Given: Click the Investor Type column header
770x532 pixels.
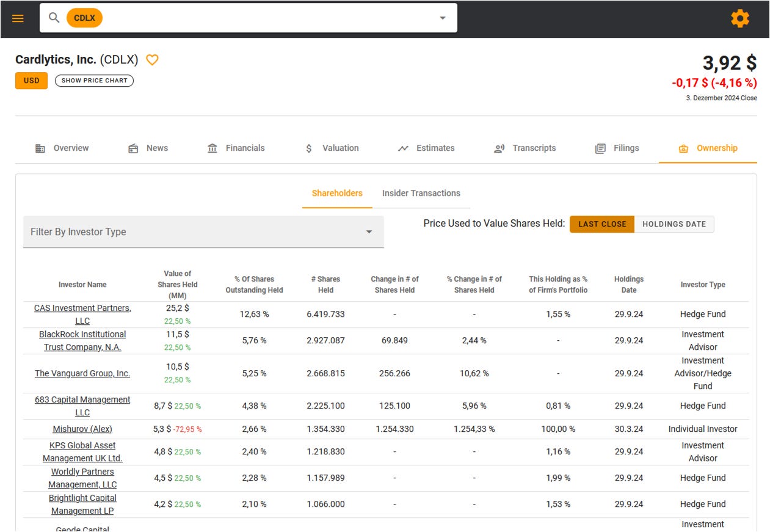Looking at the screenshot, I should (x=703, y=285).
